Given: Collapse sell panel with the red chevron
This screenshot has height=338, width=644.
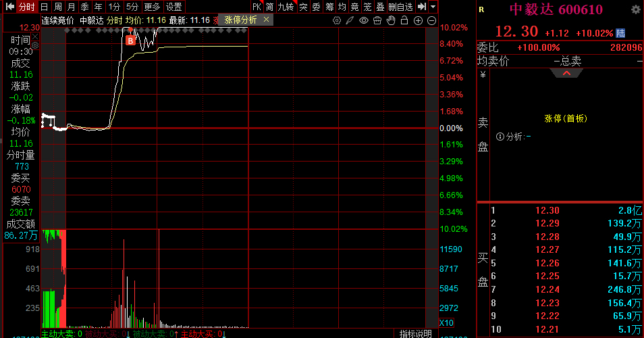Looking at the screenshot, I should click(x=566, y=73).
